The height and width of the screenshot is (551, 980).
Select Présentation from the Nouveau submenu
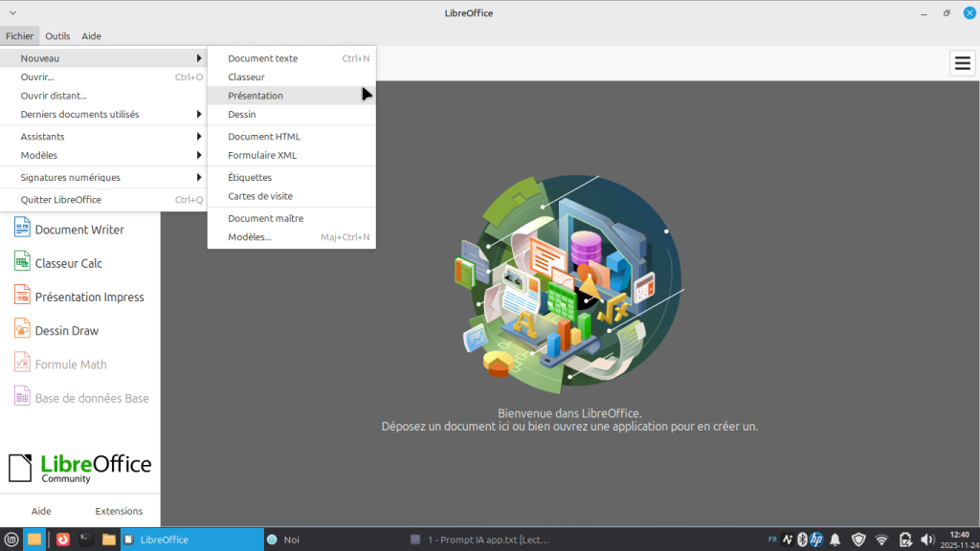[256, 96]
